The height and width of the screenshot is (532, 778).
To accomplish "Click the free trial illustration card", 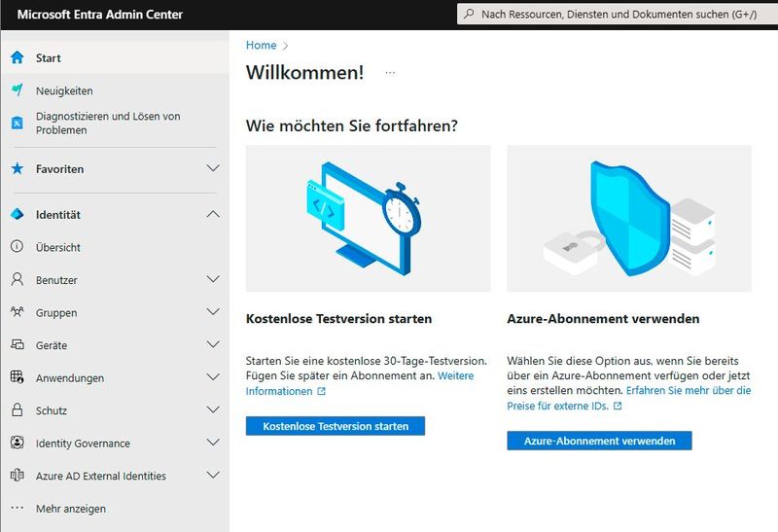I will coord(369,219).
